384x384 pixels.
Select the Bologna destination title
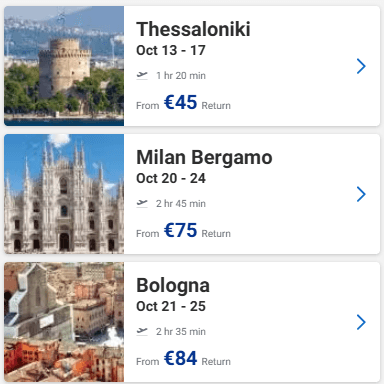(x=173, y=286)
